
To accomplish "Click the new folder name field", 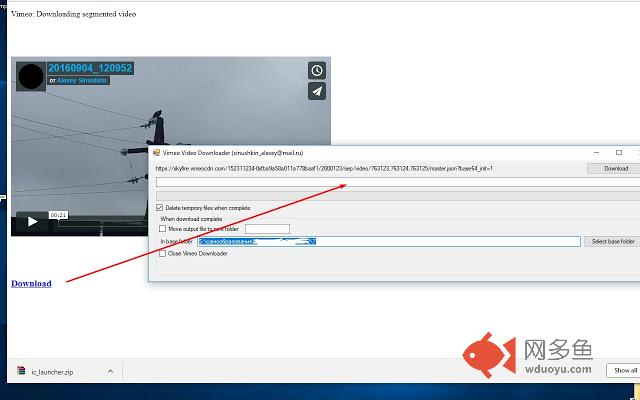I will pyautogui.click(x=267, y=229).
